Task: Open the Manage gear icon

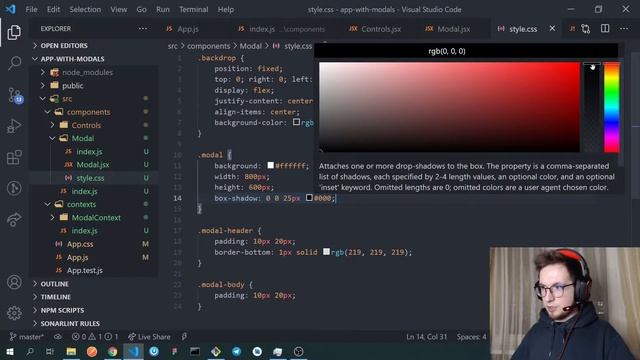Action: pyautogui.click(x=14, y=313)
